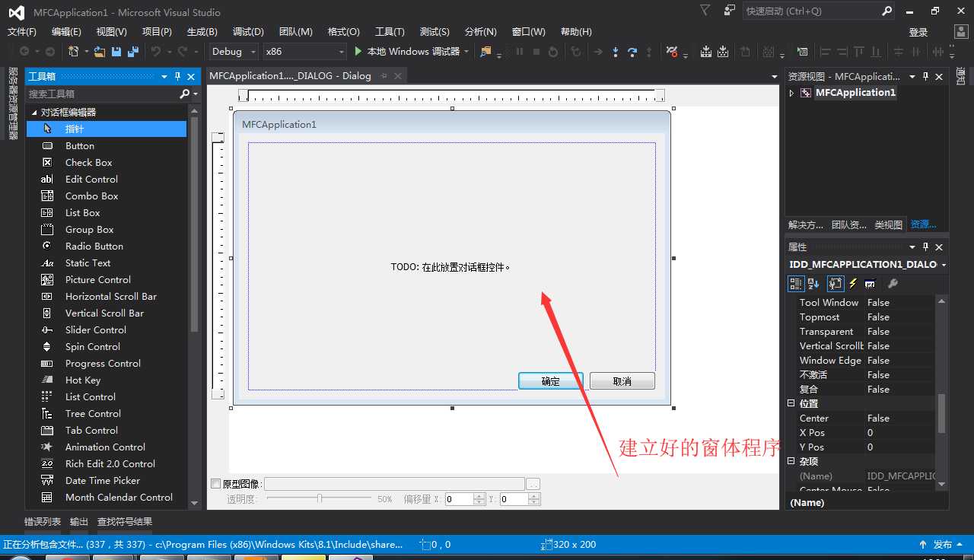Viewport: 974px width, 560px height.
Task: Open the 文件(F) menu
Action: (22, 32)
